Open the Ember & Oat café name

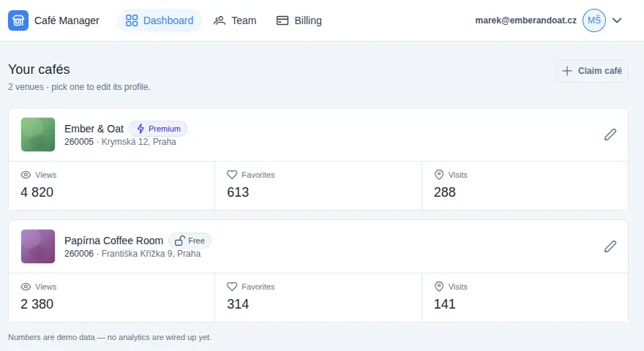(x=94, y=129)
